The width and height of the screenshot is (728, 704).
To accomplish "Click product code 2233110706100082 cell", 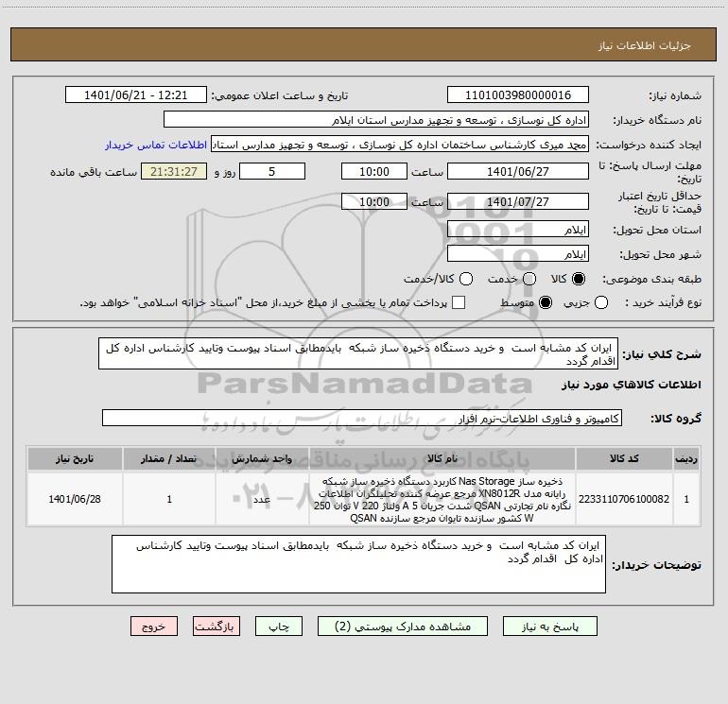I will point(624,499).
